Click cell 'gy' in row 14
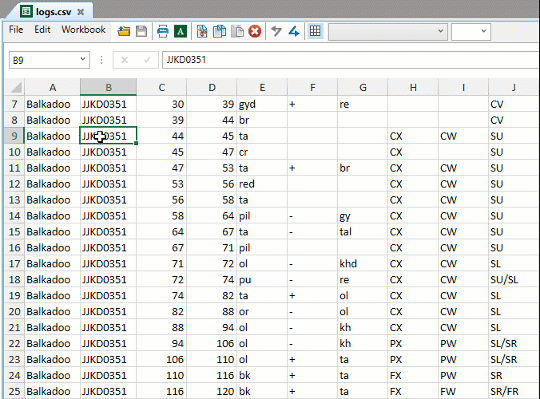The image size is (540, 399). pos(363,216)
